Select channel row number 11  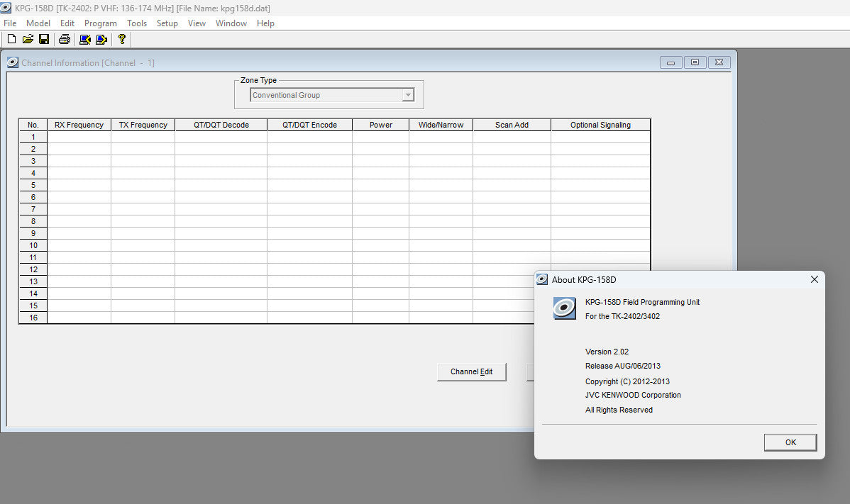tap(33, 257)
